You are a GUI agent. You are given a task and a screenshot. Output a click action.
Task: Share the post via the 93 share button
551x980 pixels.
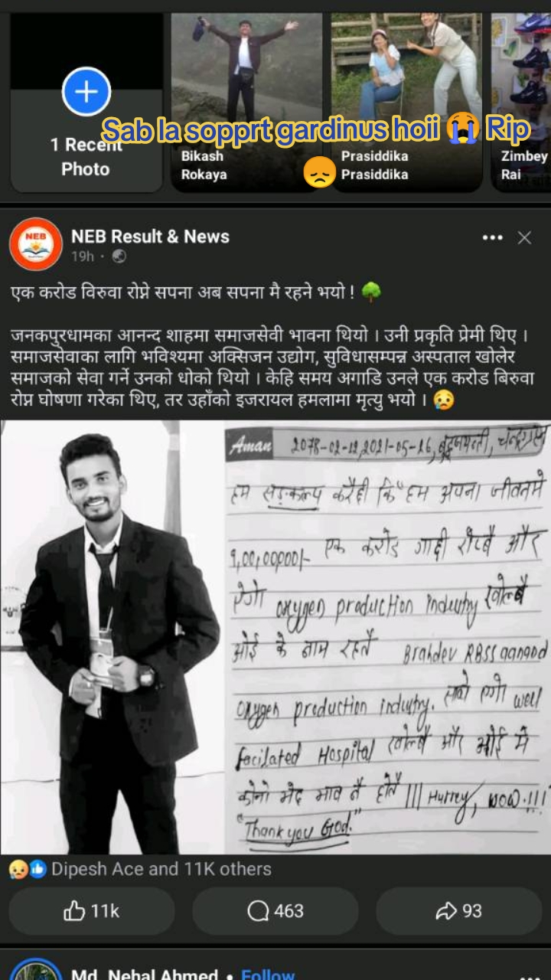[x=459, y=911]
